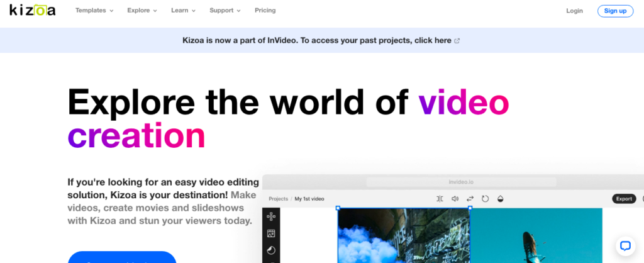Click the volume speaker icon
644x263 pixels.
point(455,199)
